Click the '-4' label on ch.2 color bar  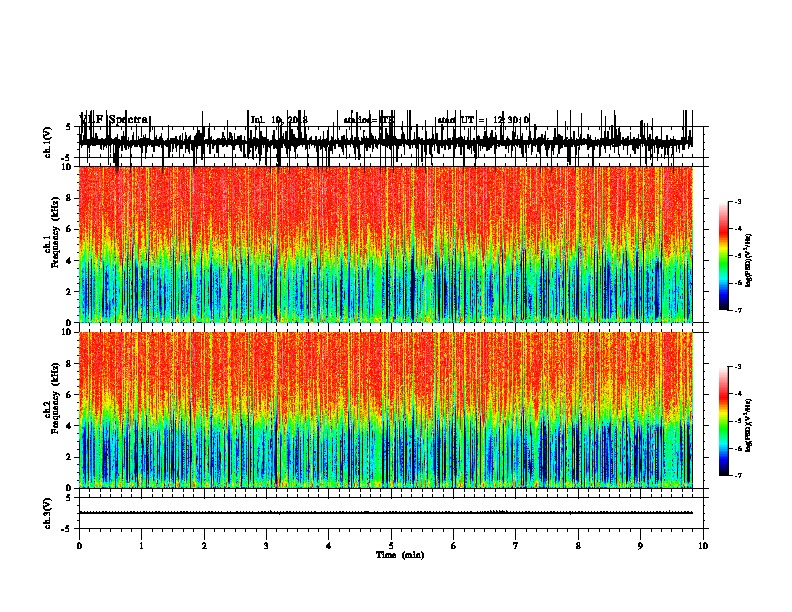click(737, 394)
